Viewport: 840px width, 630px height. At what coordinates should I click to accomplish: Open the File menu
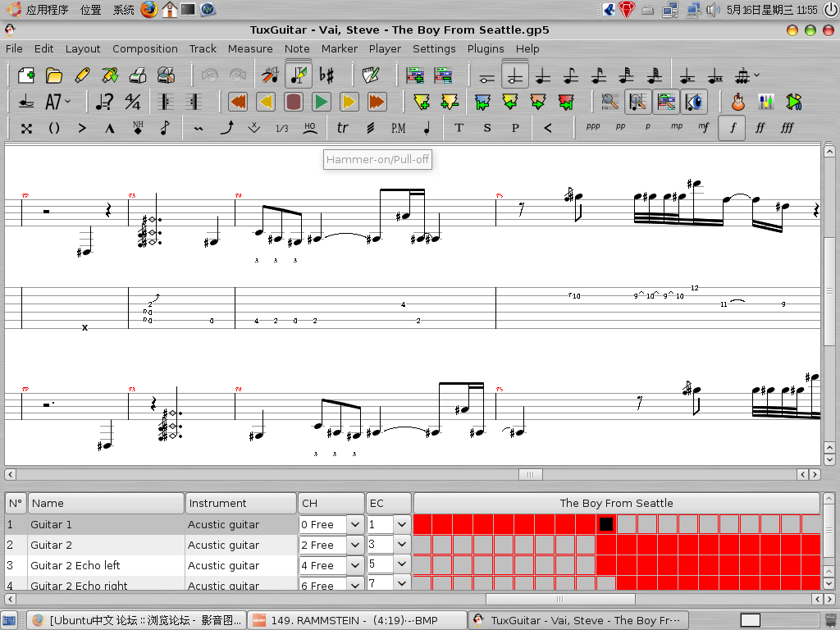click(x=14, y=48)
